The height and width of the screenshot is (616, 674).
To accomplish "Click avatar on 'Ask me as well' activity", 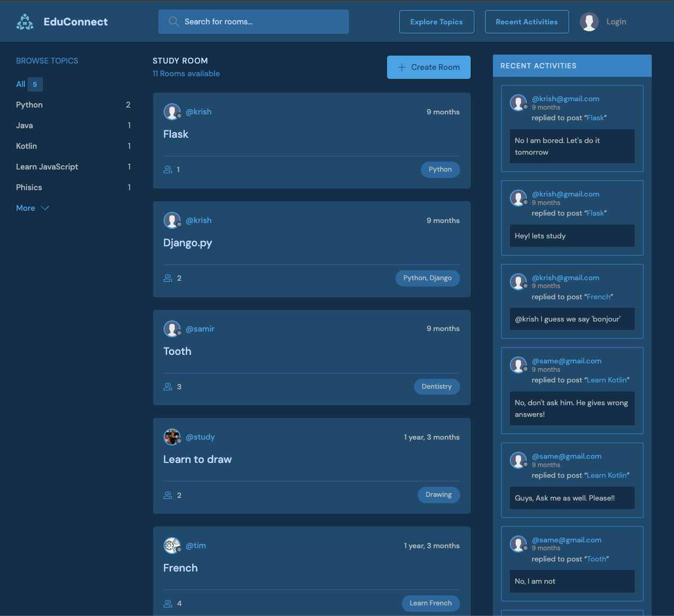I will click(x=518, y=460).
